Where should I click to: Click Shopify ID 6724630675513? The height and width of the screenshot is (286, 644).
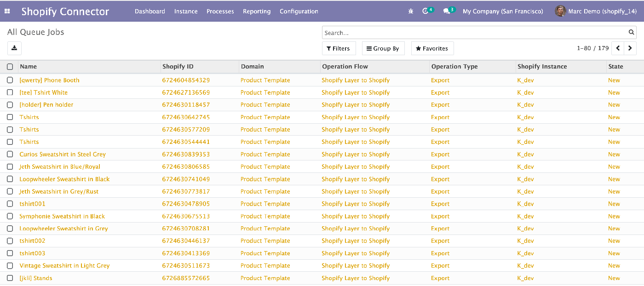point(186,216)
